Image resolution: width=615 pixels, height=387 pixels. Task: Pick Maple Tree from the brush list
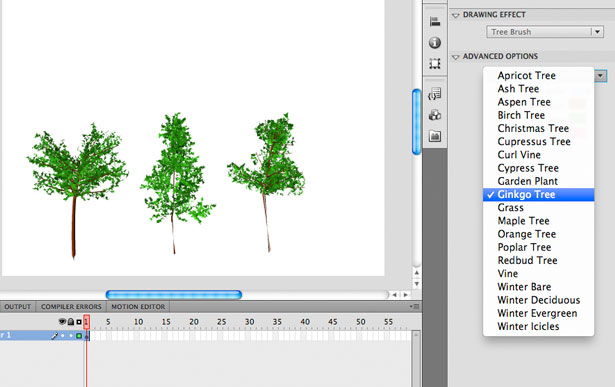coord(539,221)
